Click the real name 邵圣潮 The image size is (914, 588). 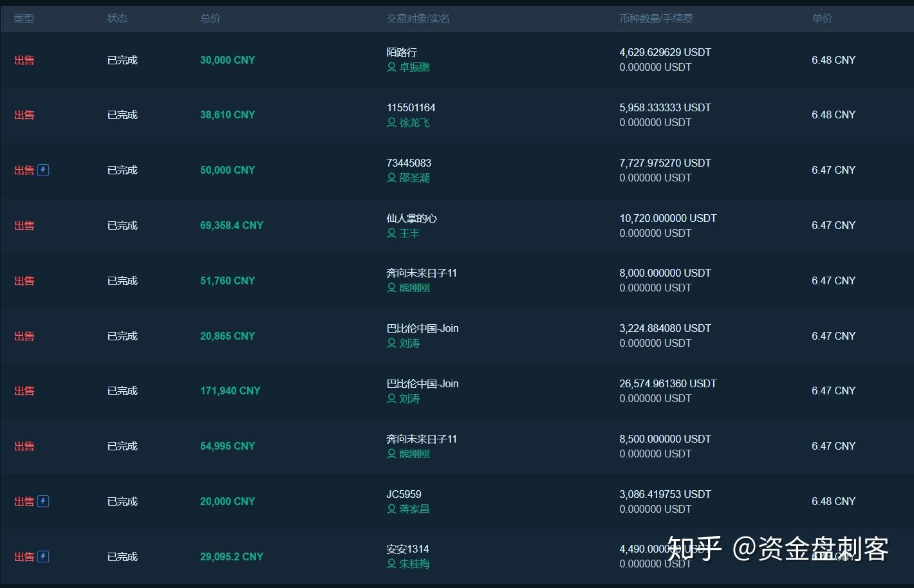pos(415,178)
